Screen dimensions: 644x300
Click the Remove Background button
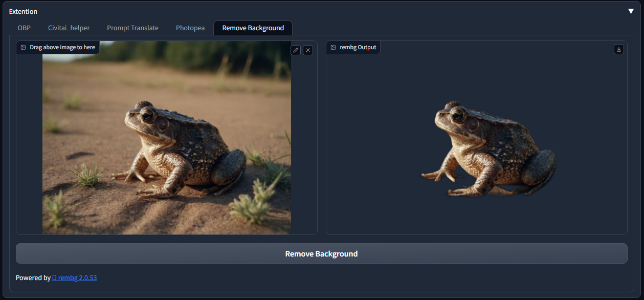click(321, 253)
